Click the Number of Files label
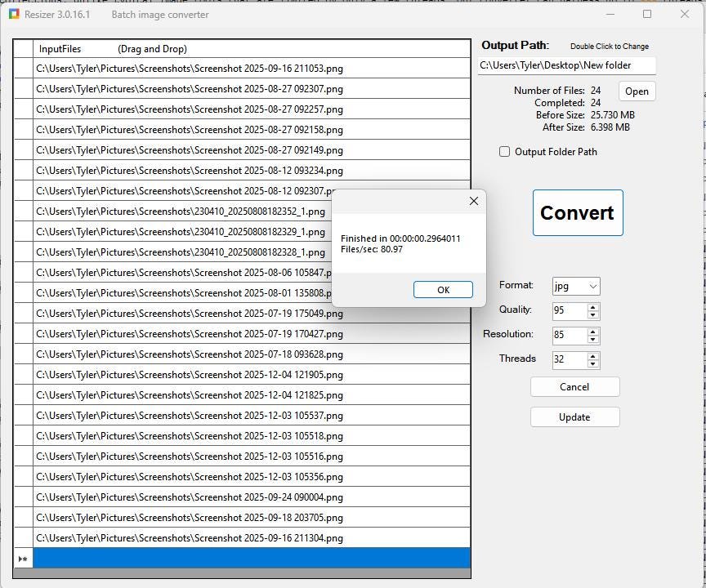This screenshot has height=588, width=706. coord(549,91)
